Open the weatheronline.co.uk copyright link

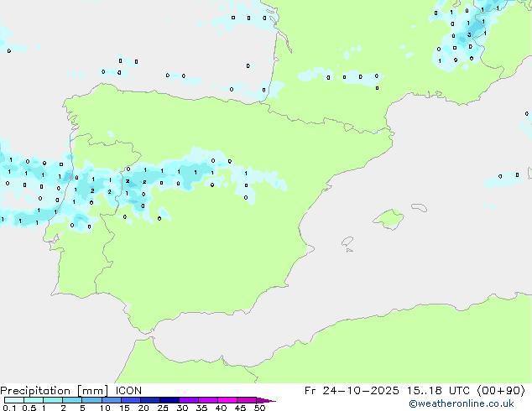point(461,403)
